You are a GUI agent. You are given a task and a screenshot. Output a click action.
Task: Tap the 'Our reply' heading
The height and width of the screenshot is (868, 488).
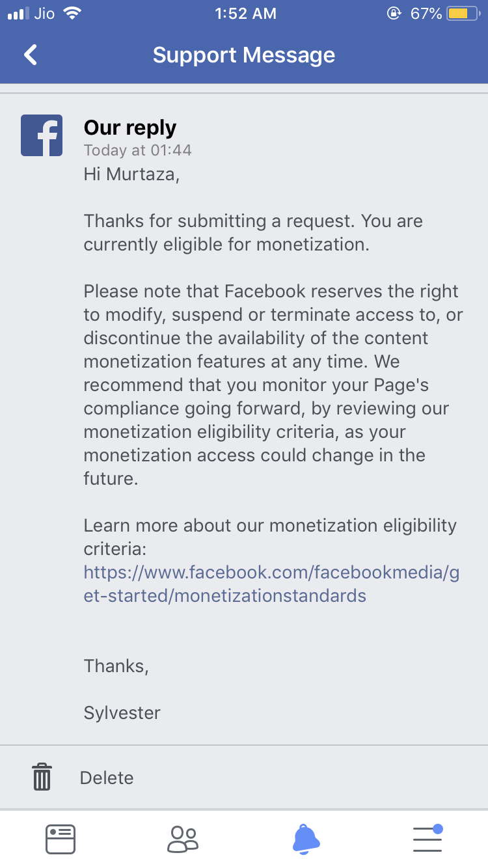pos(130,128)
